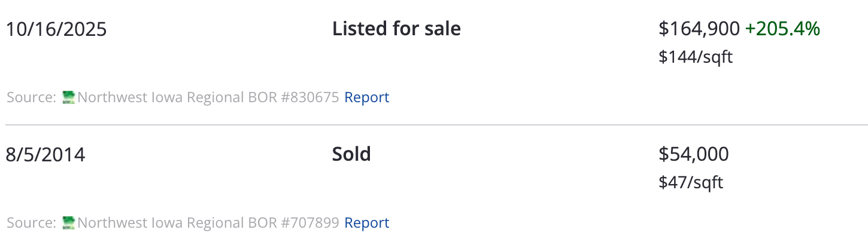Click the Listed for sale event label
The height and width of the screenshot is (245, 868).
396,29
